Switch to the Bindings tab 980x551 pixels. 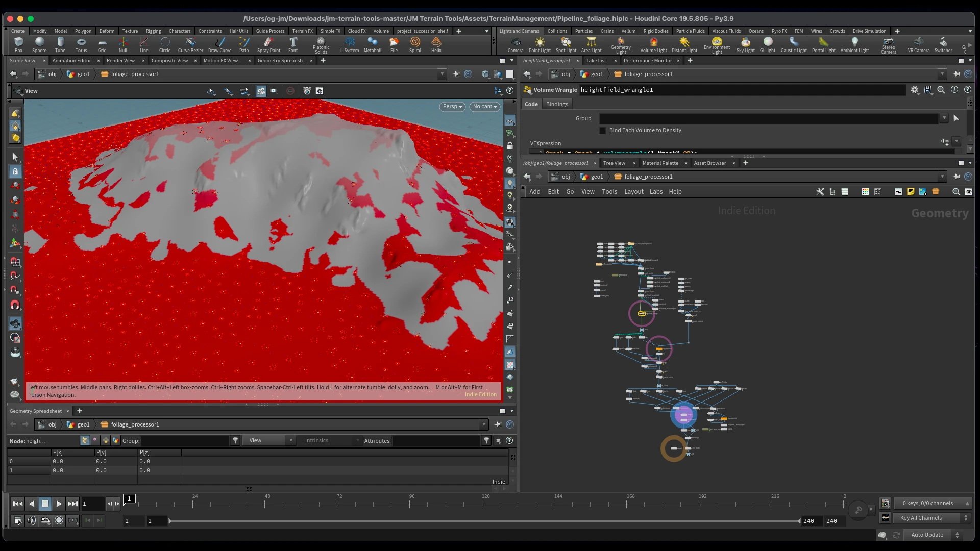pyautogui.click(x=557, y=104)
